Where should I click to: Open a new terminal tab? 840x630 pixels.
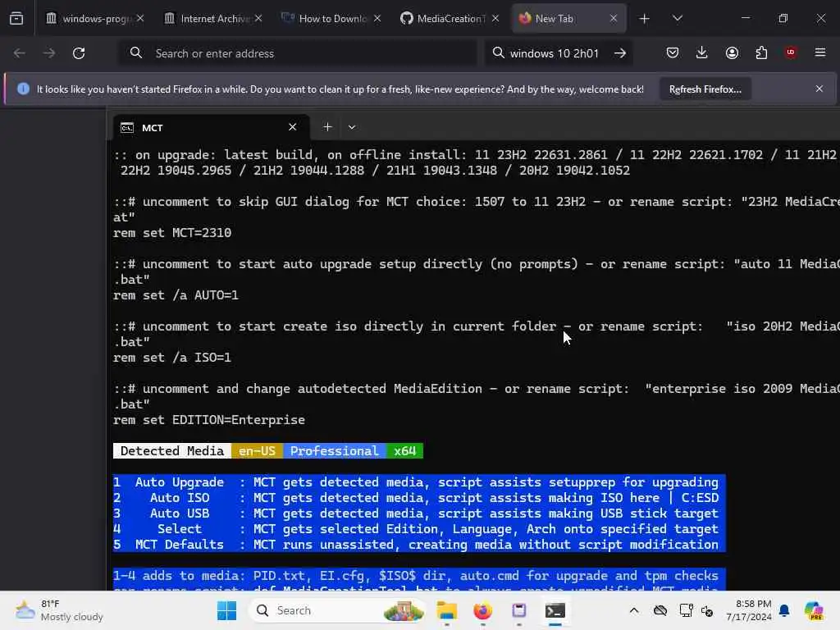[327, 127]
